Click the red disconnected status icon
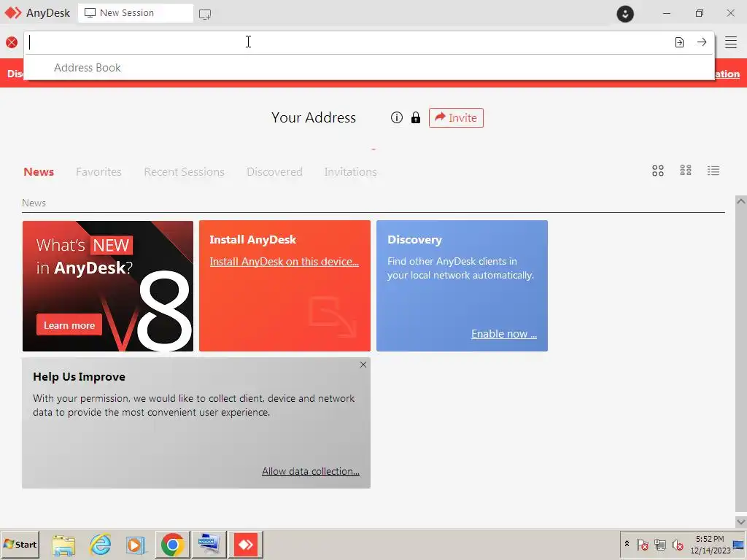Viewport: 747px width, 560px height. tap(12, 42)
